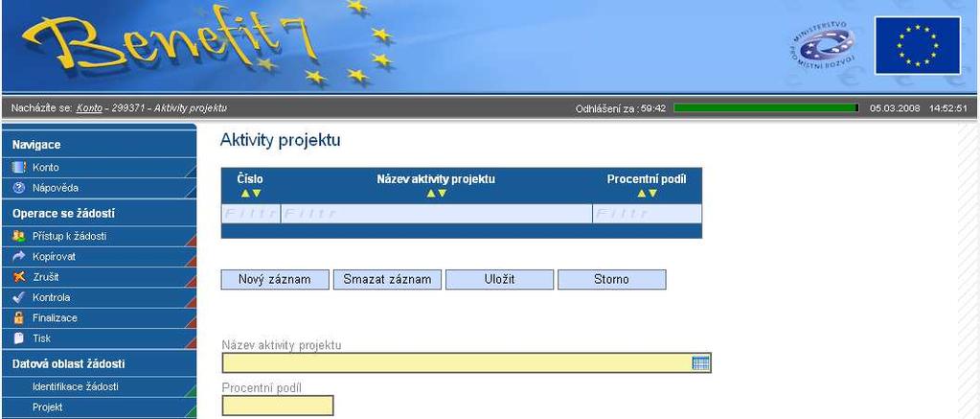Click the Ministerstvo pro místní rozvoj logo
980x419 pixels.
coord(823,46)
